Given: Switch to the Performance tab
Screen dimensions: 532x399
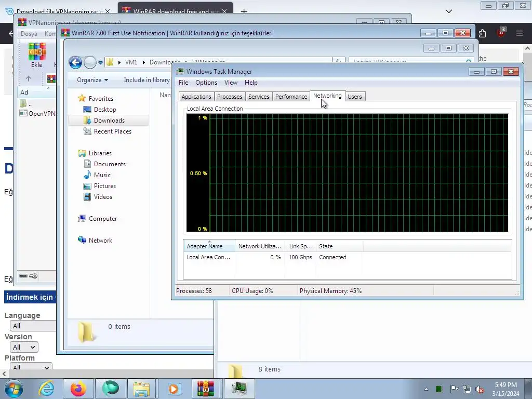Looking at the screenshot, I should 291,97.
